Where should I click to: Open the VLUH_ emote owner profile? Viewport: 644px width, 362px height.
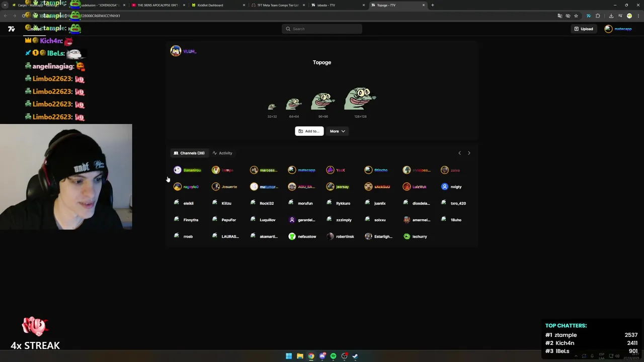pyautogui.click(x=183, y=51)
